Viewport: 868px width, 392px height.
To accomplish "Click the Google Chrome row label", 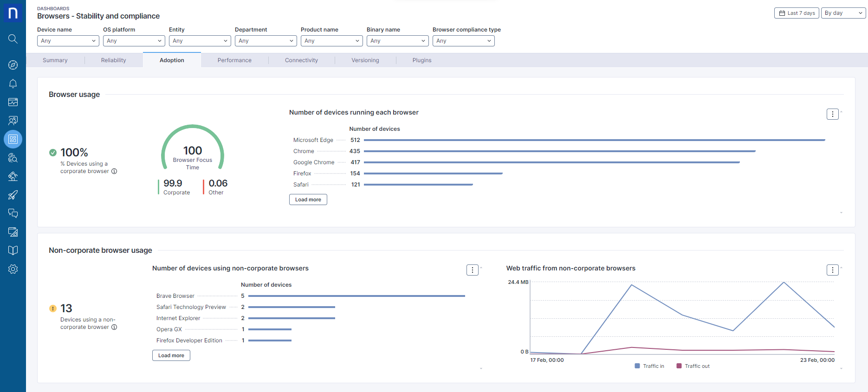I will pos(314,162).
